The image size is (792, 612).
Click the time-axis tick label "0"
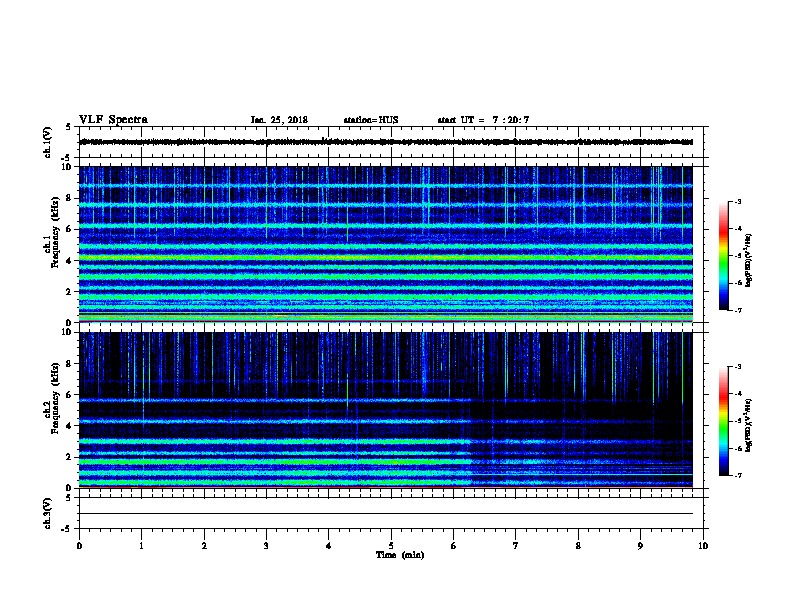point(79,546)
